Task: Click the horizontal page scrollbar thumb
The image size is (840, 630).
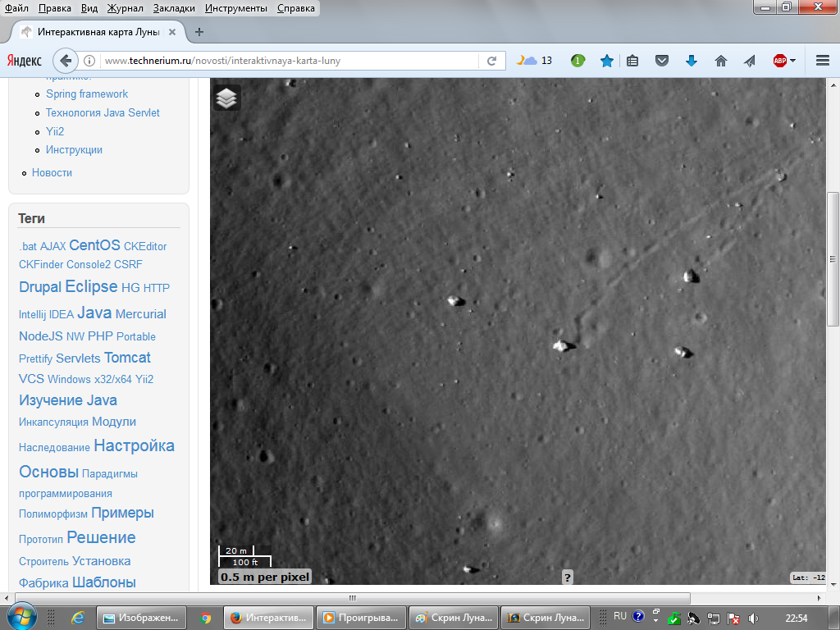Action: (x=353, y=598)
